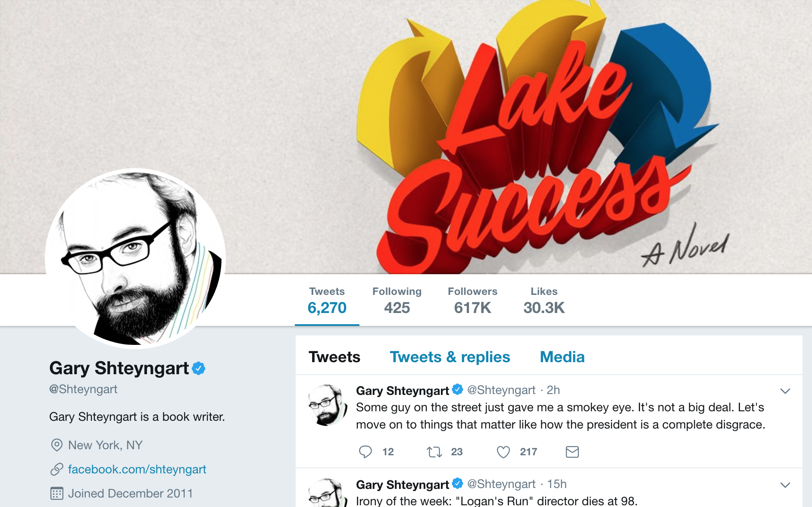Click the verified badge beside profile name

tap(199, 368)
